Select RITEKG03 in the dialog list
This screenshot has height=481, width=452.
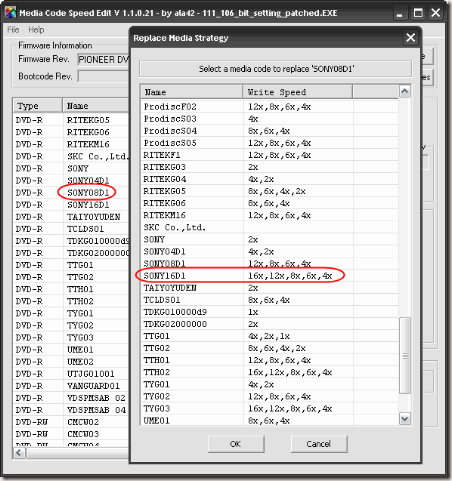[269, 167]
